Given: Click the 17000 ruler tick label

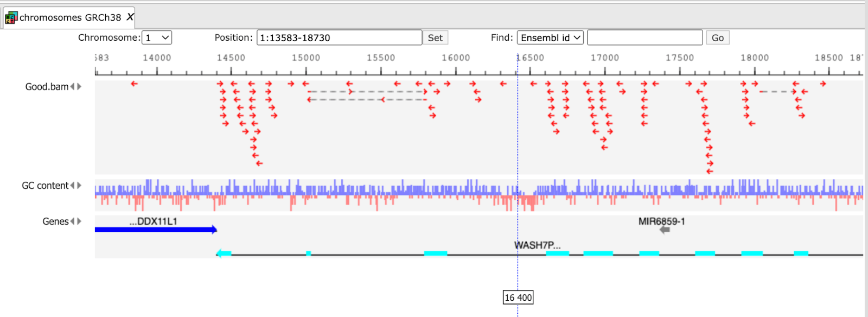Looking at the screenshot, I should [605, 58].
